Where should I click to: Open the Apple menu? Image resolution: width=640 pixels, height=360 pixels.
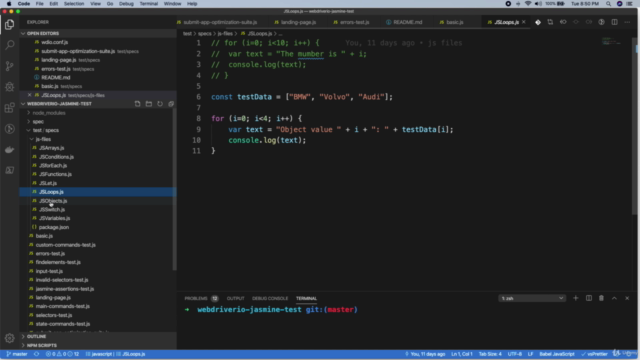[9, 4]
